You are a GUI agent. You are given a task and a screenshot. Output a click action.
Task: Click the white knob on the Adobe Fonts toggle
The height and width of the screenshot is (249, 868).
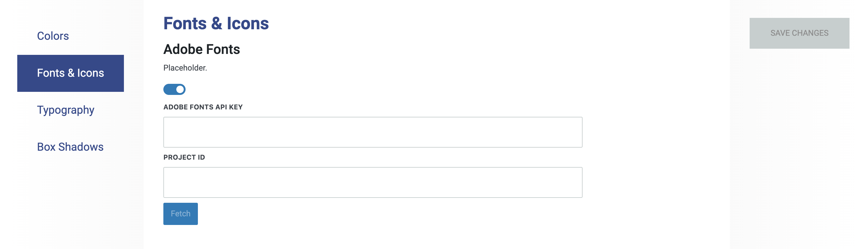180,89
